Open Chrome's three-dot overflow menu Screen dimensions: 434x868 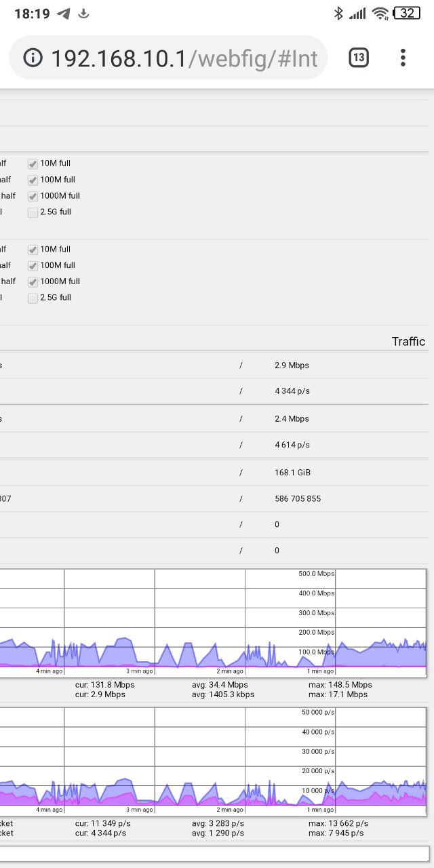[403, 58]
